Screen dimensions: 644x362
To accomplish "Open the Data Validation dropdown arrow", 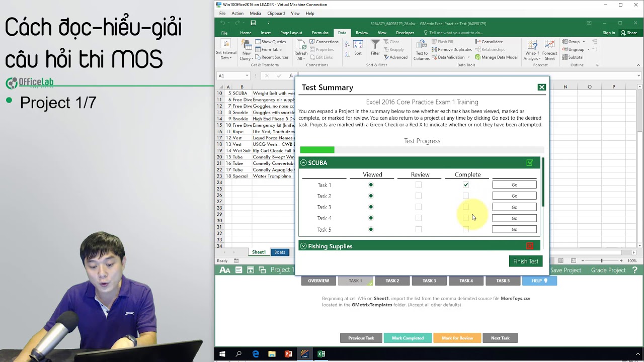I will 468,57.
